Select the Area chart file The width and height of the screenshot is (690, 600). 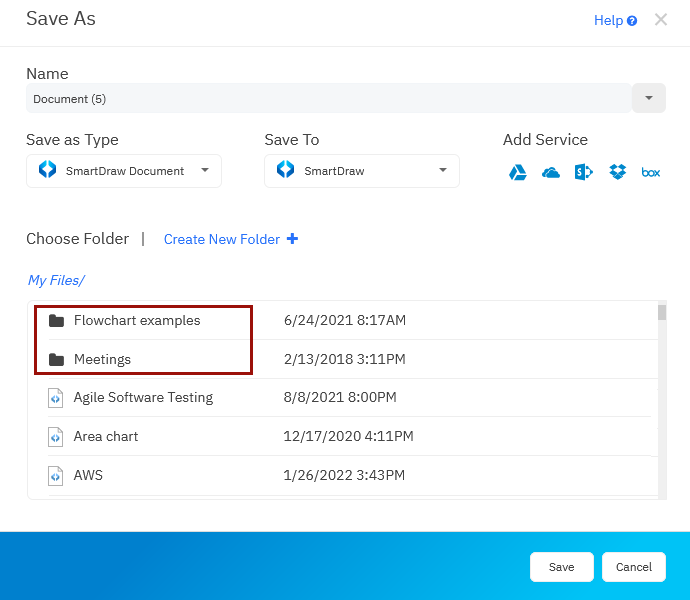click(x=106, y=436)
